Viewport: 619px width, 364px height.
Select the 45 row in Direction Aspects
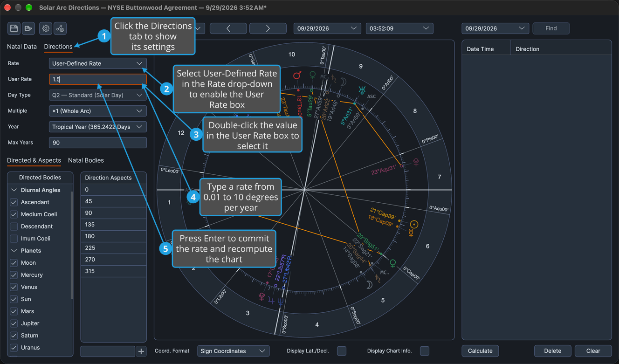[x=114, y=201]
